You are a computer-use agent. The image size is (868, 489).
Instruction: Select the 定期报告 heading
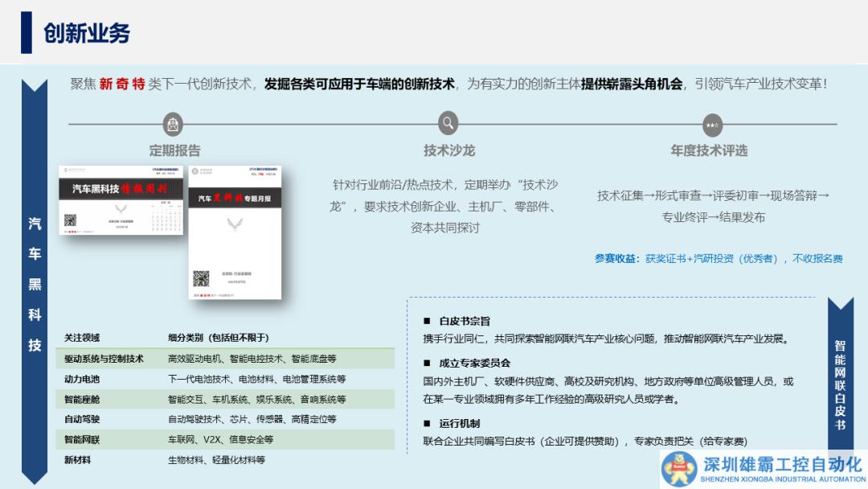(174, 150)
